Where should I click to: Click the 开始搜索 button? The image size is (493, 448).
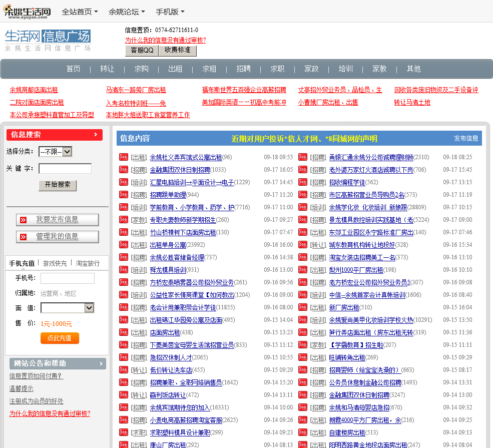58,185
